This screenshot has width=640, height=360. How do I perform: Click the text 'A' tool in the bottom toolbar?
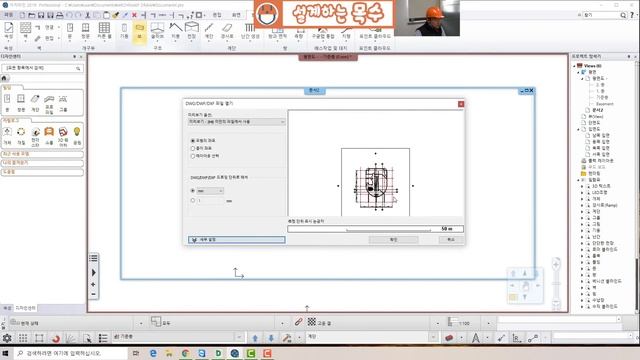[x=476, y=338]
